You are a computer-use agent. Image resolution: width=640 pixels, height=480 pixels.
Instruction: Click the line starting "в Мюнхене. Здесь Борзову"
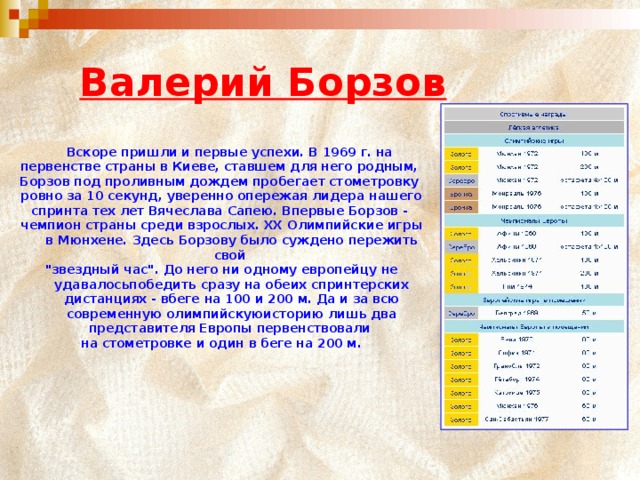[x=231, y=240]
